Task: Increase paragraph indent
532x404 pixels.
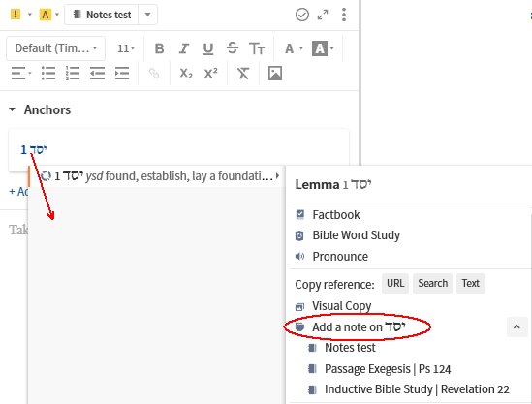Action: point(122,74)
